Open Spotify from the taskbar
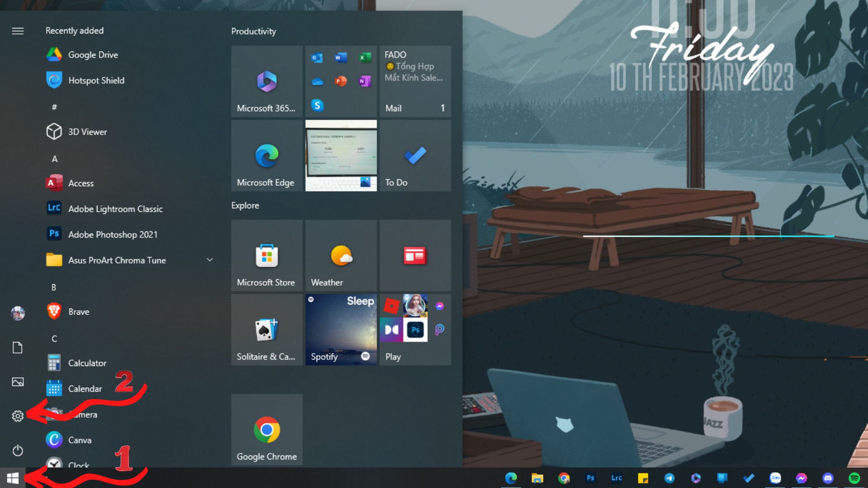Viewport: 868px width, 488px height. click(x=854, y=478)
